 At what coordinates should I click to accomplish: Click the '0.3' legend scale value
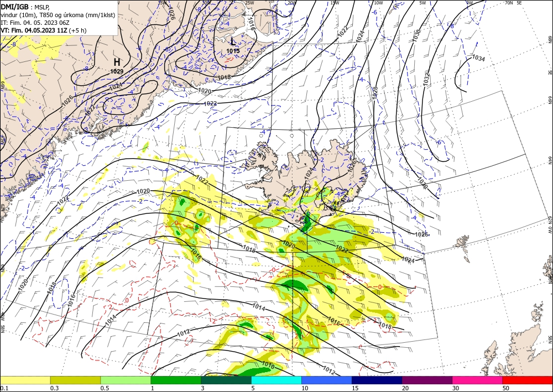click(x=54, y=388)
